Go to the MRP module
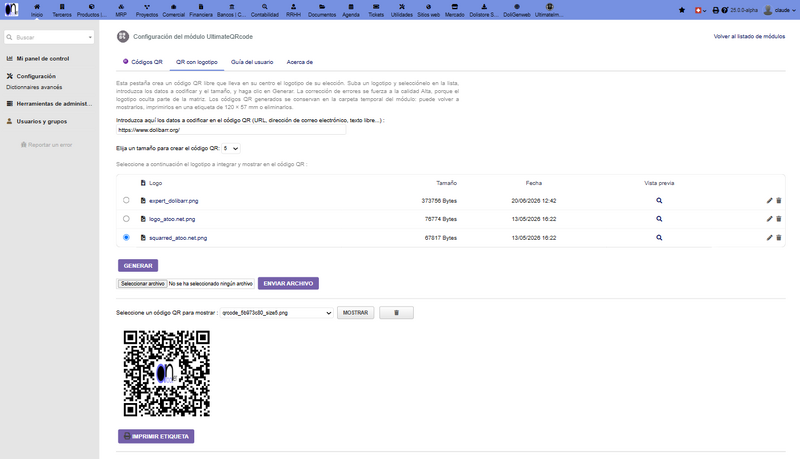 click(x=121, y=10)
